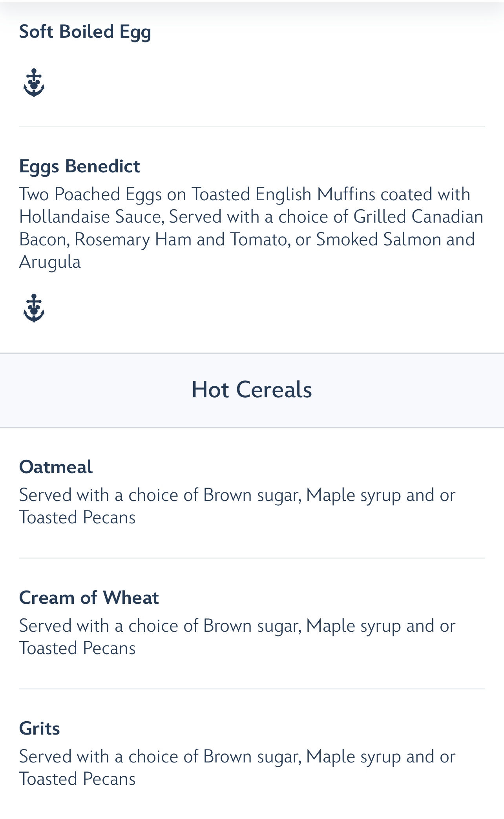Screen dimensions: 504x819
Task: Click the Eggs Benedict description paragraph
Action: pyautogui.click(x=251, y=228)
